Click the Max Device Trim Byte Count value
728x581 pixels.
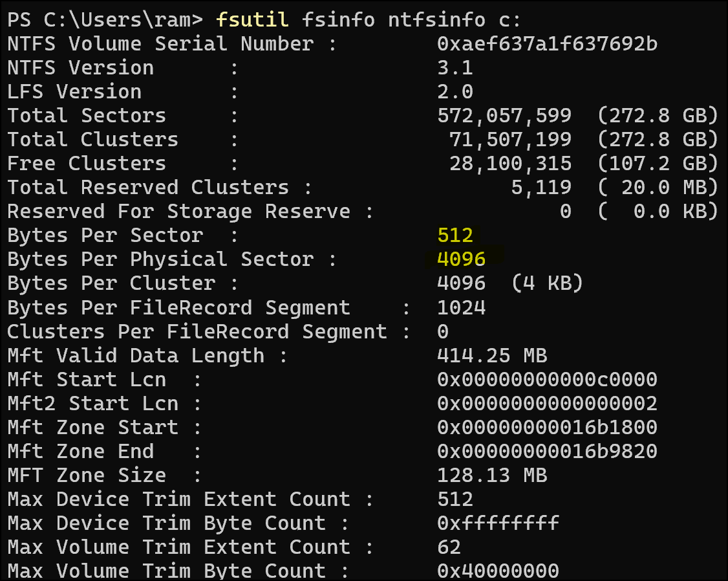click(x=498, y=523)
